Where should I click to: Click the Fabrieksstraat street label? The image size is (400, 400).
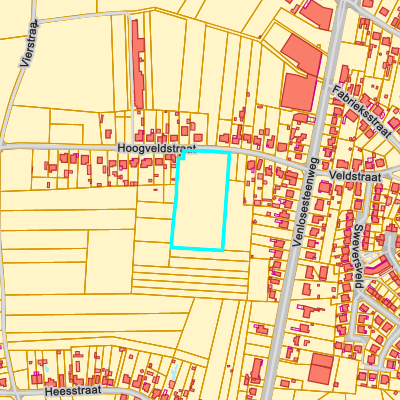[x=362, y=111]
